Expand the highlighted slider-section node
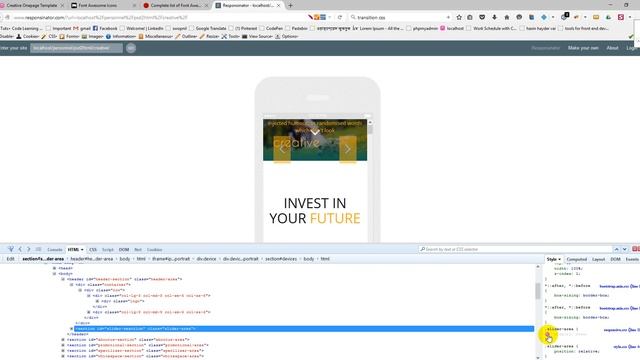Viewport: 640px width, 360px height. 71,329
